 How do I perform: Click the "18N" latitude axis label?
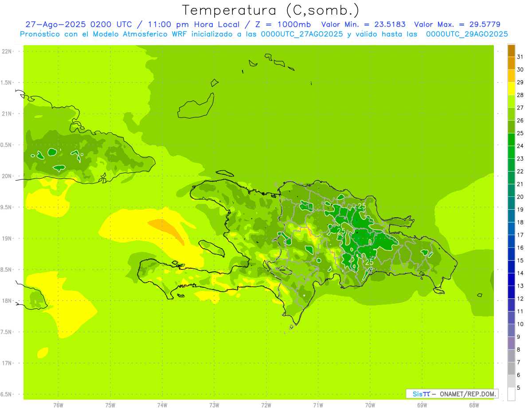click(x=8, y=301)
